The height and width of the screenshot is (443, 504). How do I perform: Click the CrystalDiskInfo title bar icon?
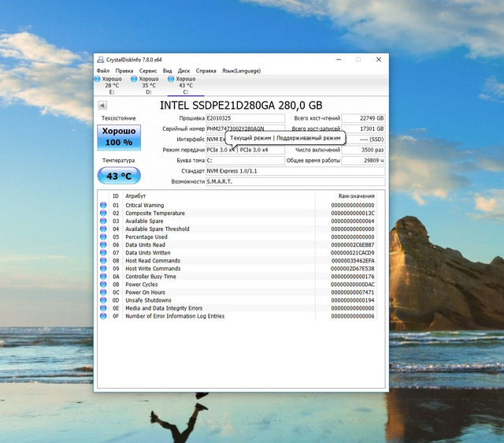101,60
